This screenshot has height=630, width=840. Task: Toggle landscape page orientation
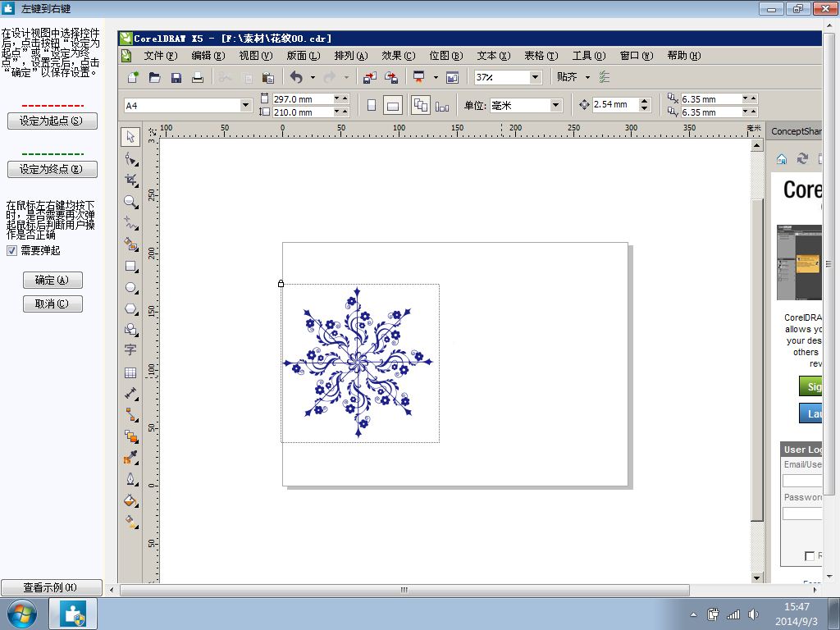[x=393, y=106]
